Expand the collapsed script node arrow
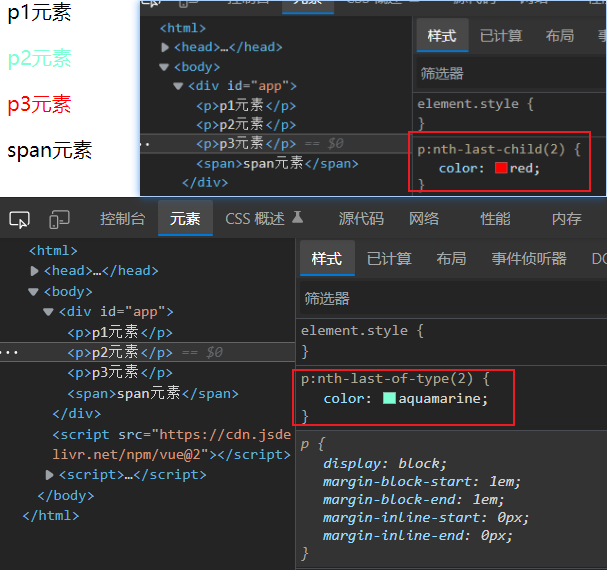607x570 pixels. [x=50, y=475]
